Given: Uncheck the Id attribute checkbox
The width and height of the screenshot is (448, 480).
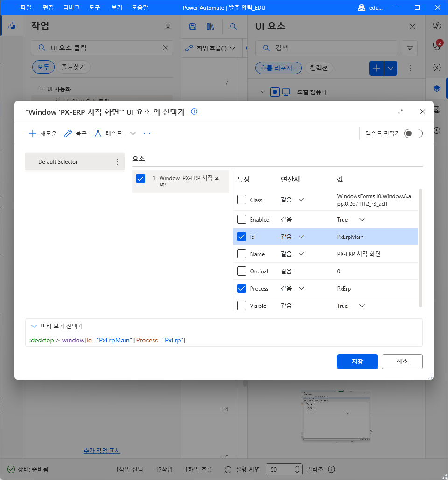Looking at the screenshot, I should pyautogui.click(x=242, y=237).
